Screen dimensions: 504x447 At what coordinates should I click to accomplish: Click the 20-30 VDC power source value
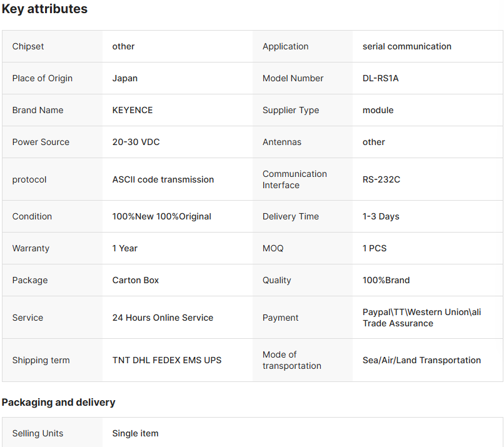click(136, 142)
